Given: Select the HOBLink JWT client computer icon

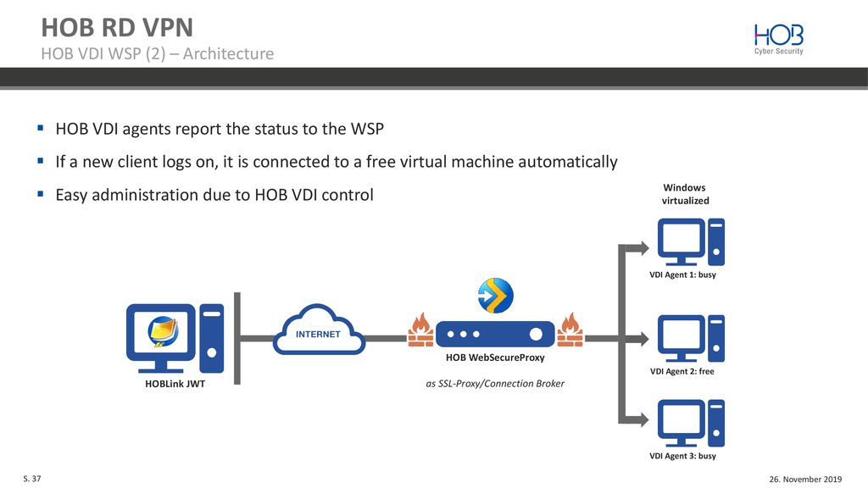Looking at the screenshot, I should (175, 338).
